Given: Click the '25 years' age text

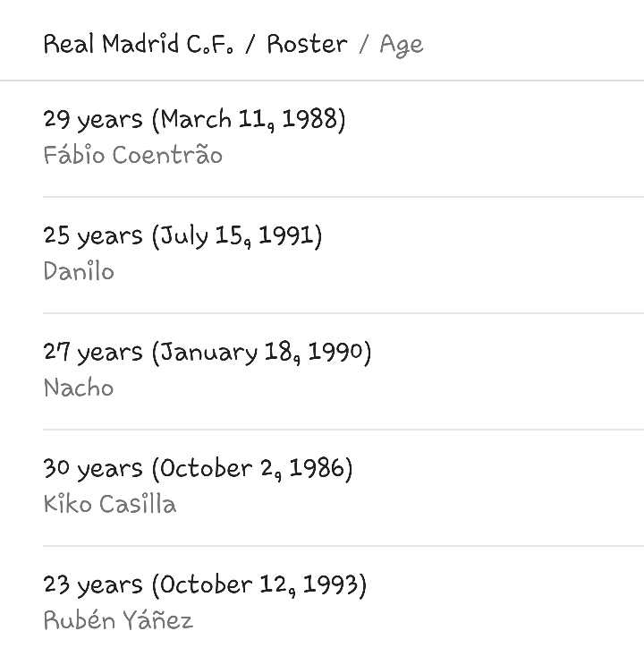Looking at the screenshot, I should [x=92, y=235].
